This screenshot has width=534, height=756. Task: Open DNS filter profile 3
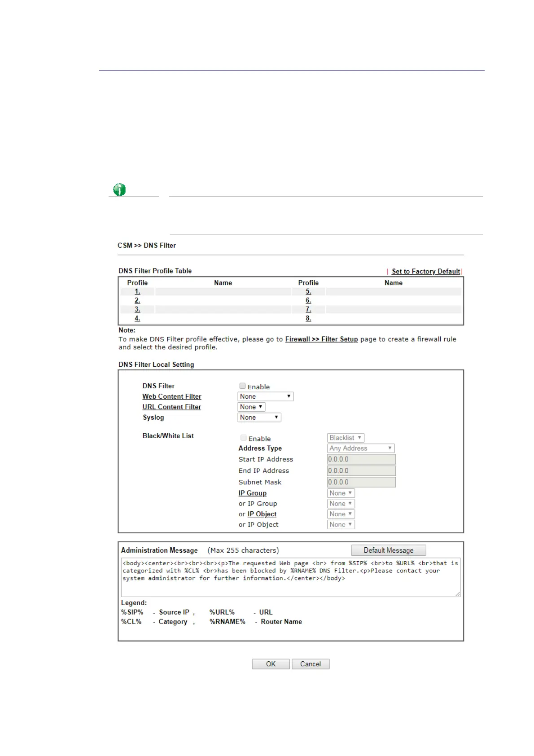coord(137,309)
